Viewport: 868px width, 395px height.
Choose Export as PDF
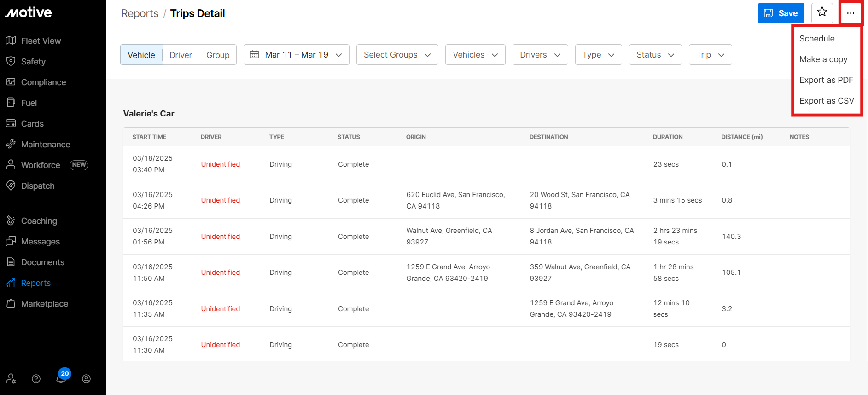tap(827, 80)
